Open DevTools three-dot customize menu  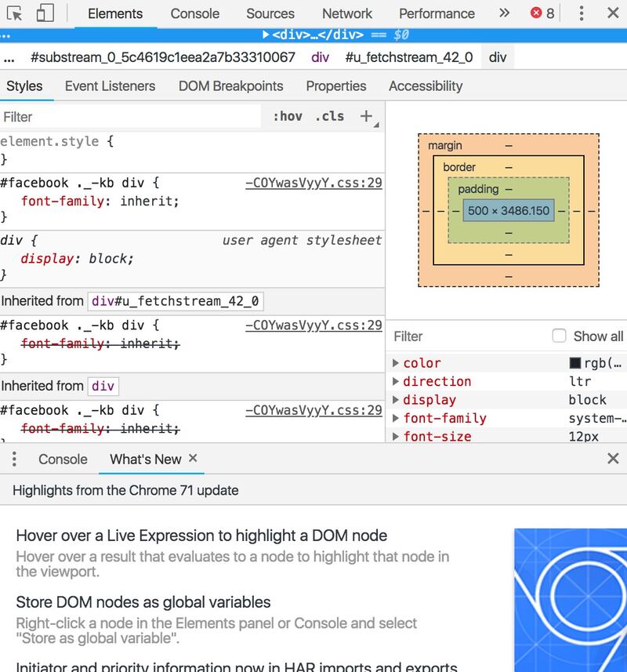pyautogui.click(x=582, y=13)
